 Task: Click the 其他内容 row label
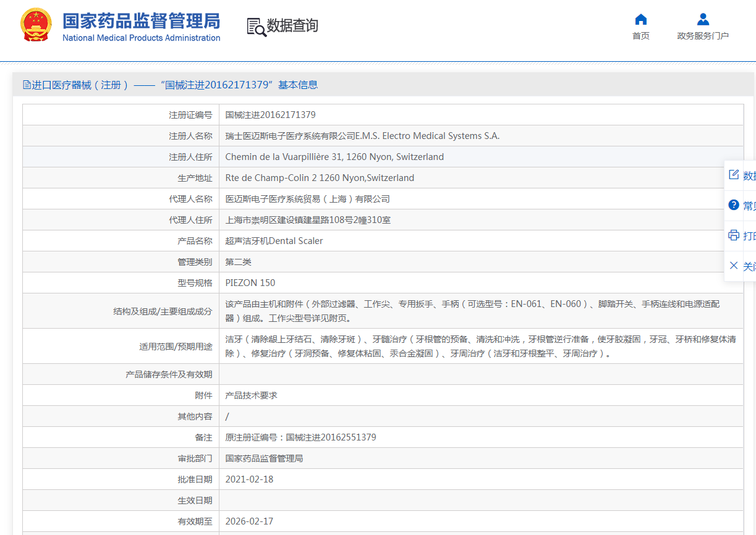pos(195,416)
